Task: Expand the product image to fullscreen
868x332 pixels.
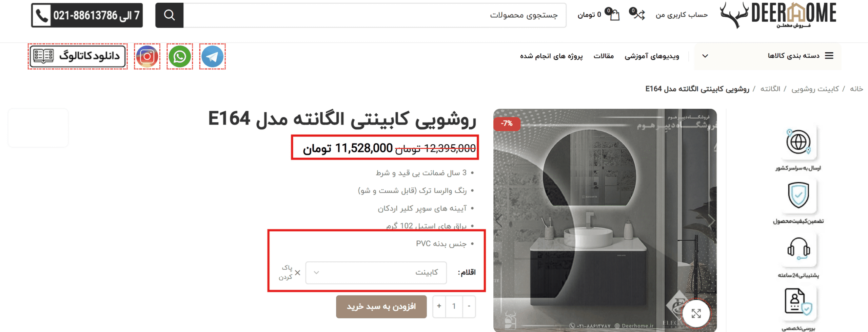Action: (696, 313)
